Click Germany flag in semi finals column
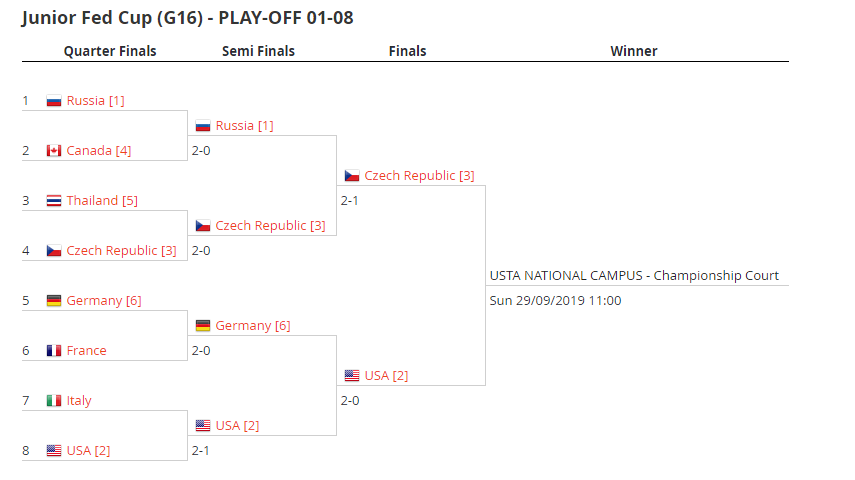The width and height of the screenshot is (855, 480). pyautogui.click(x=203, y=326)
